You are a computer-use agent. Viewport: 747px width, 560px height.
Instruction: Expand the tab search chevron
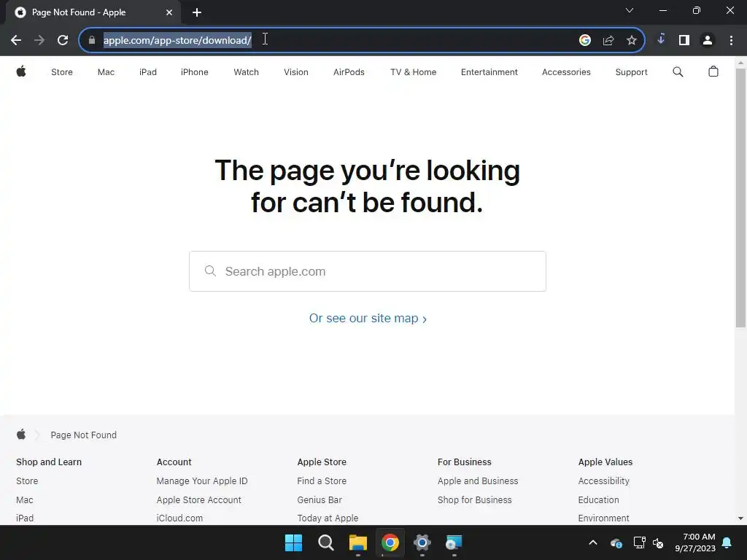click(630, 10)
